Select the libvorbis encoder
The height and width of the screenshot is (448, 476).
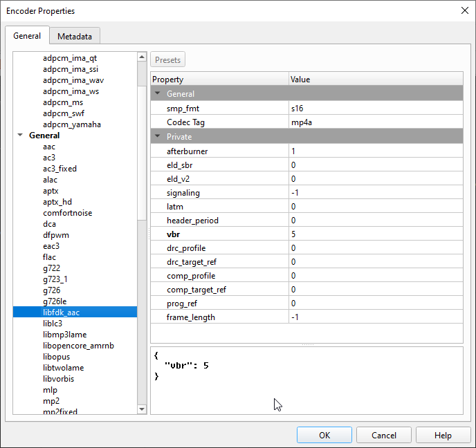tap(59, 379)
